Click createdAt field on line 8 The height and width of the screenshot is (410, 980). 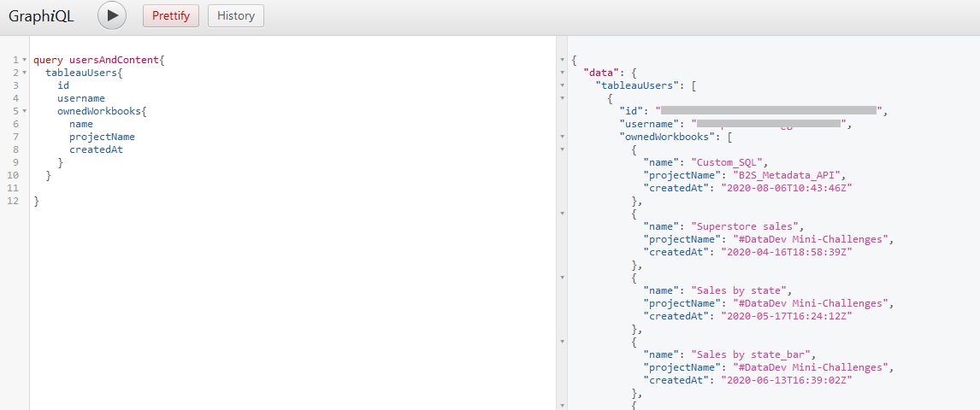[97, 149]
